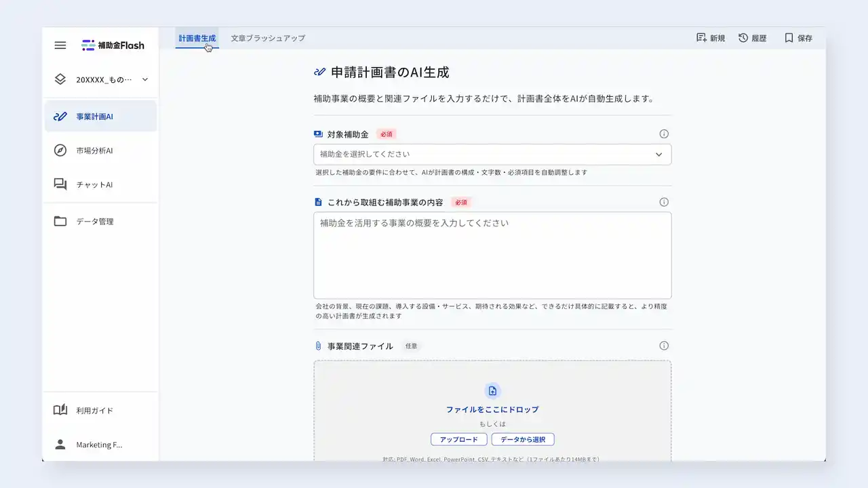Click the info icon next to 対象補助金
The height and width of the screenshot is (488, 868).
pyautogui.click(x=664, y=134)
